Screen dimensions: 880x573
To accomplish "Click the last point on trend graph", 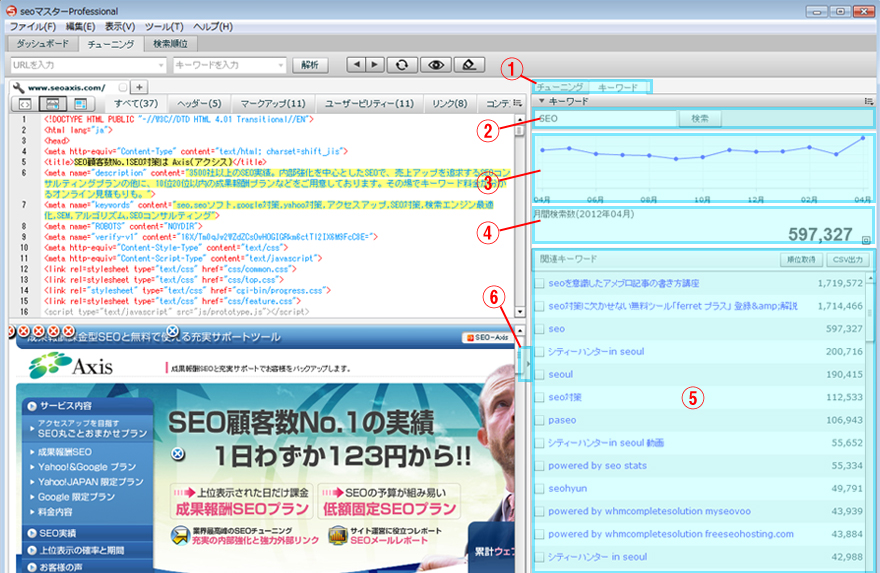I will [x=863, y=137].
